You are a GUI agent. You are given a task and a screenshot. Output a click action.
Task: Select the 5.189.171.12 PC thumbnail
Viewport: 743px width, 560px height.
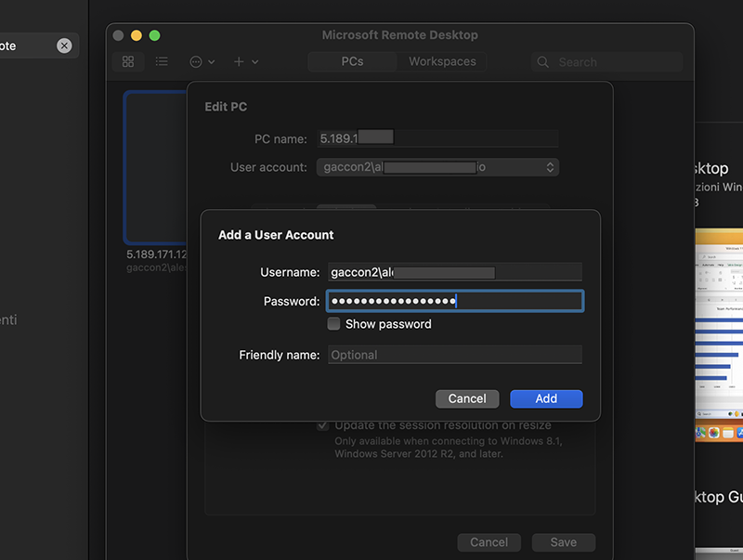156,167
